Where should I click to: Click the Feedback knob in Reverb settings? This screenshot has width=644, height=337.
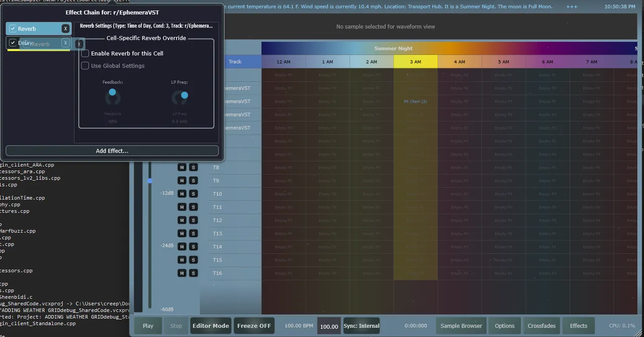pyautogui.click(x=113, y=97)
